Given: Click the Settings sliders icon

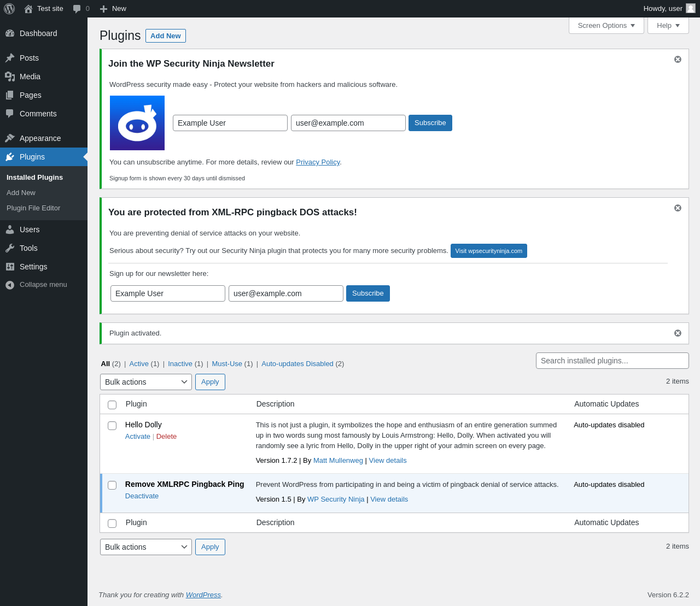Looking at the screenshot, I should click(x=10, y=267).
